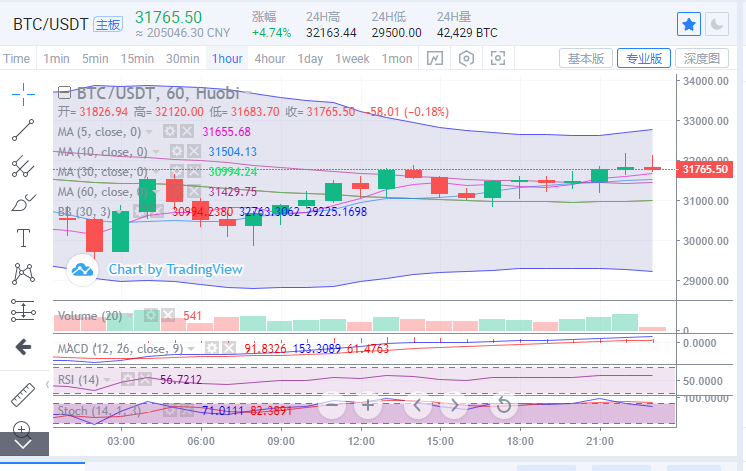Expand MA 5 indicator dropdown arrow

tap(149, 132)
